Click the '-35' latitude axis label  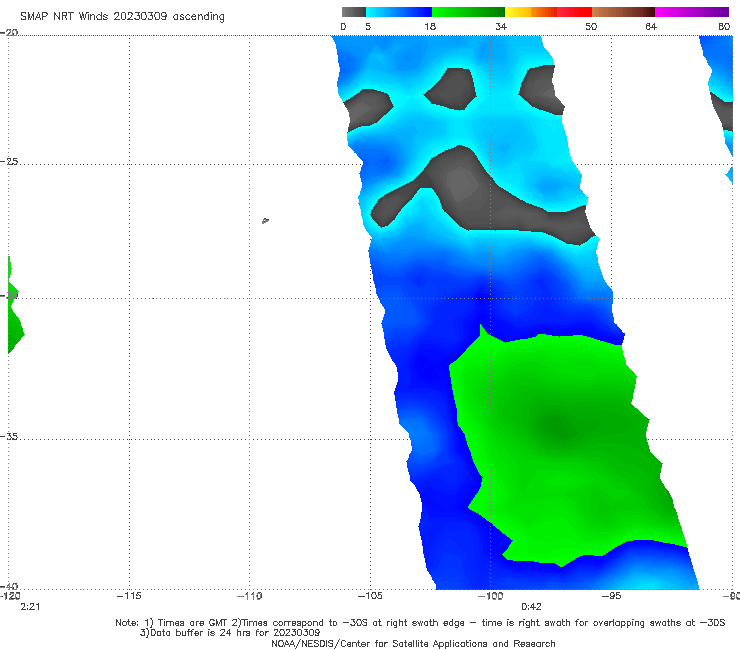tap(9, 436)
